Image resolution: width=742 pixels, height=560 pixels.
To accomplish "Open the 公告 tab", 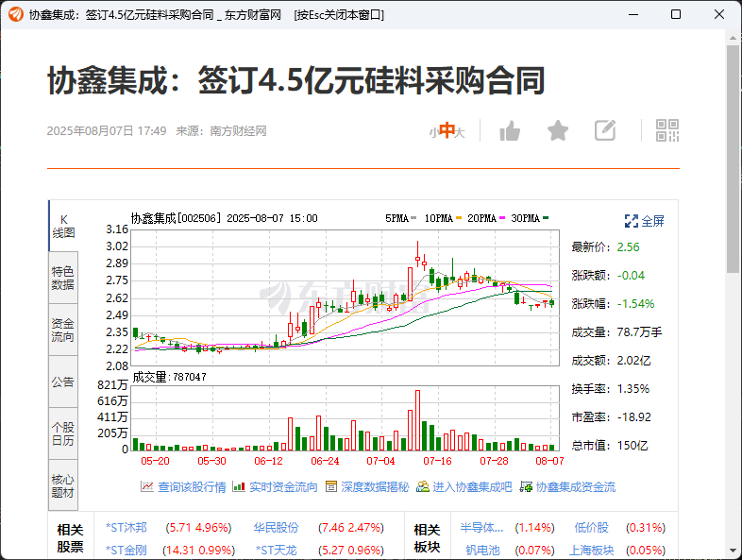I will tap(63, 382).
